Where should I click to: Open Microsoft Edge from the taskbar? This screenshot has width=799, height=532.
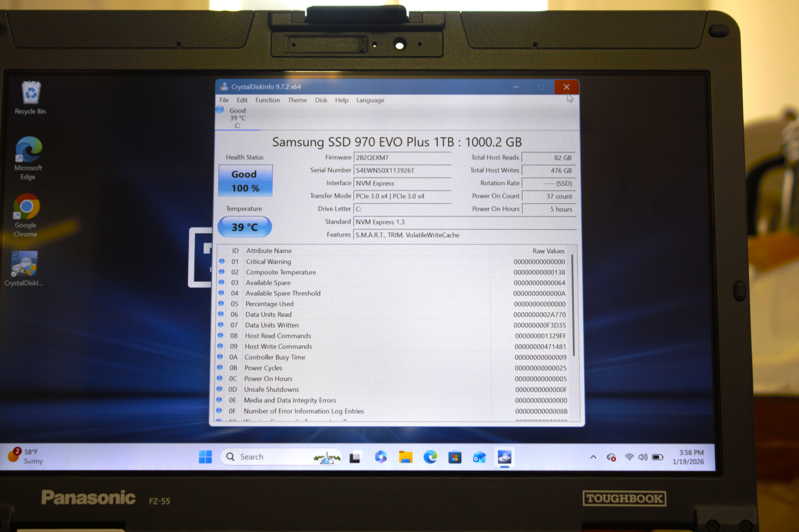coord(430,457)
